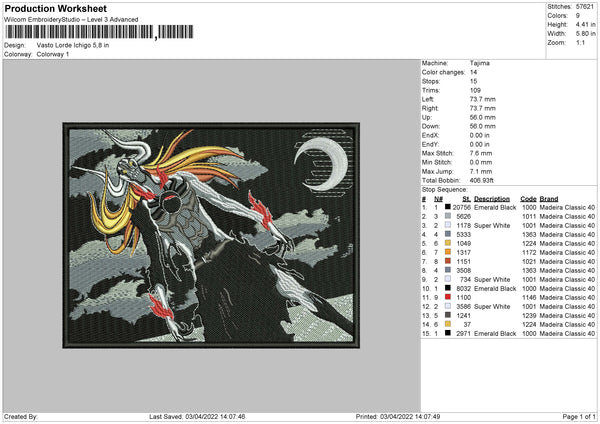Click the dark orange swatch in stop row 7
This screenshot has width=600, height=424.
pyautogui.click(x=448, y=261)
